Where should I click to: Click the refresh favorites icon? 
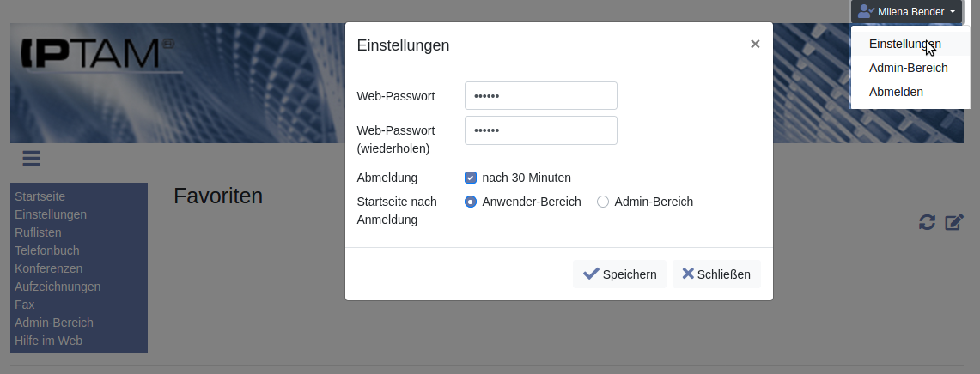click(927, 222)
